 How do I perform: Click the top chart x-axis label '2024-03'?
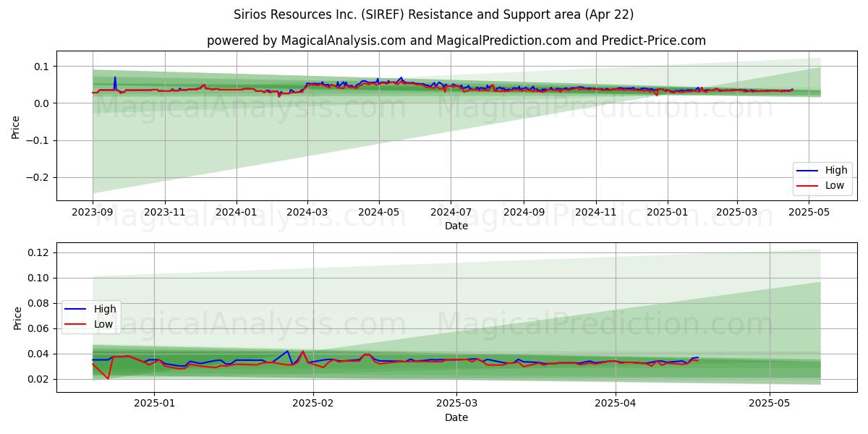click(307, 211)
